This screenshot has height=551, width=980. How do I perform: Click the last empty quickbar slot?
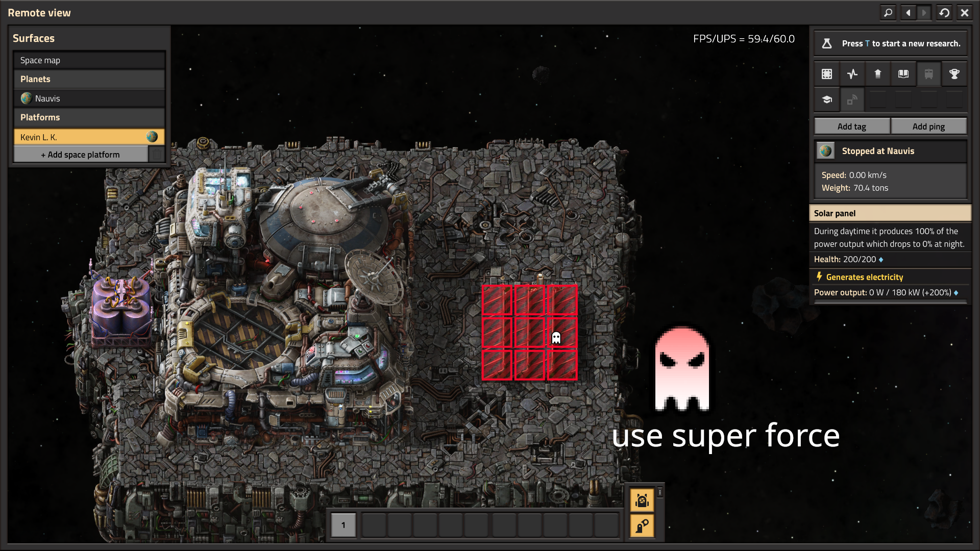coord(607,525)
